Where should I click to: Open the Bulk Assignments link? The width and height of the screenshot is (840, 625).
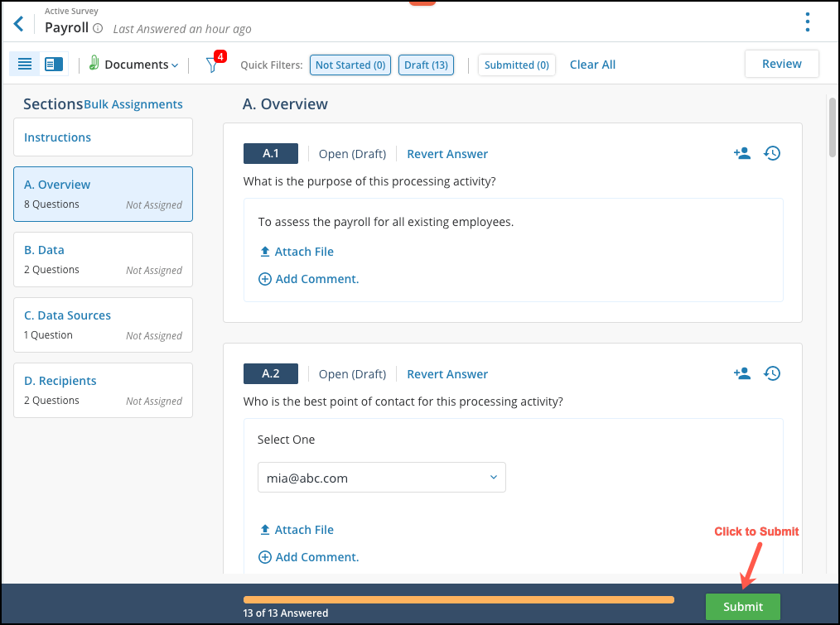point(133,104)
